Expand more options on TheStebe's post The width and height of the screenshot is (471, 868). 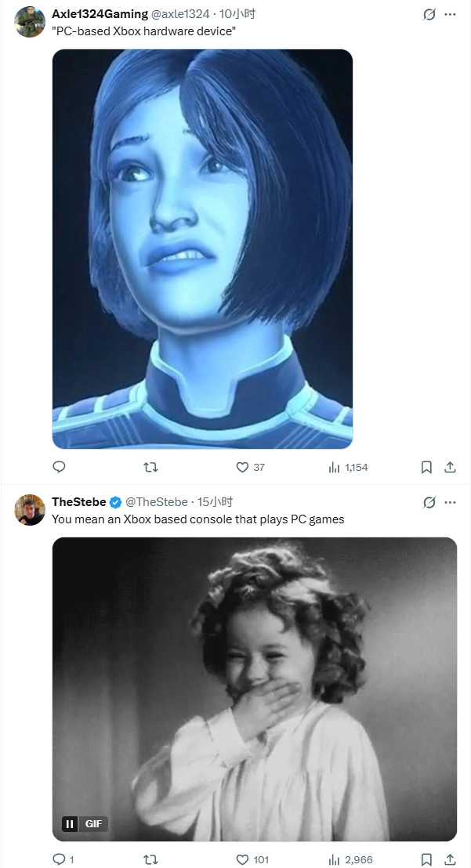[x=450, y=502]
